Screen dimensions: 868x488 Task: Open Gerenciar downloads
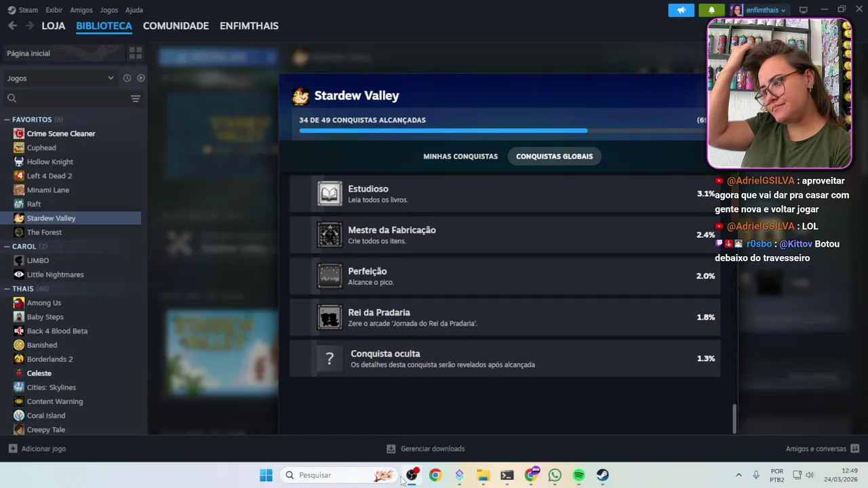pyautogui.click(x=426, y=449)
